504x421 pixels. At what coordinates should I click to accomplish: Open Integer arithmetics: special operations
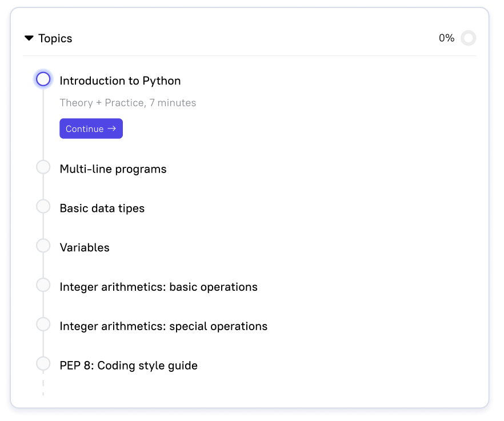tap(163, 326)
